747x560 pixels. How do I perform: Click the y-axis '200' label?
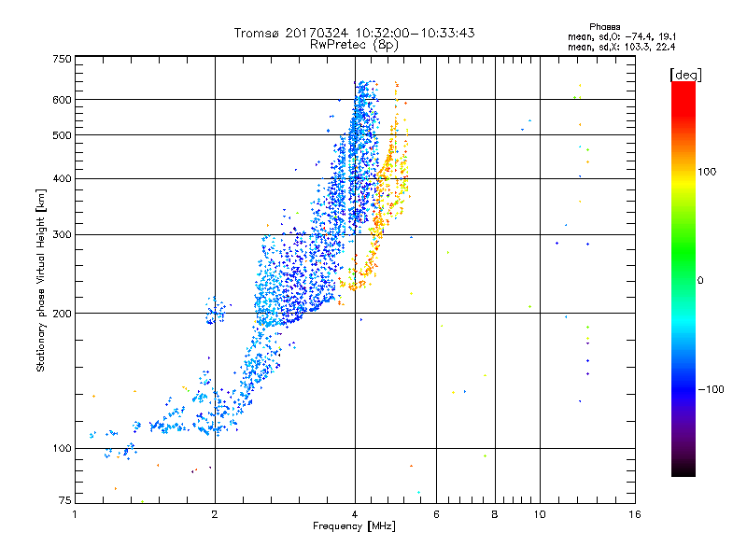tap(63, 314)
